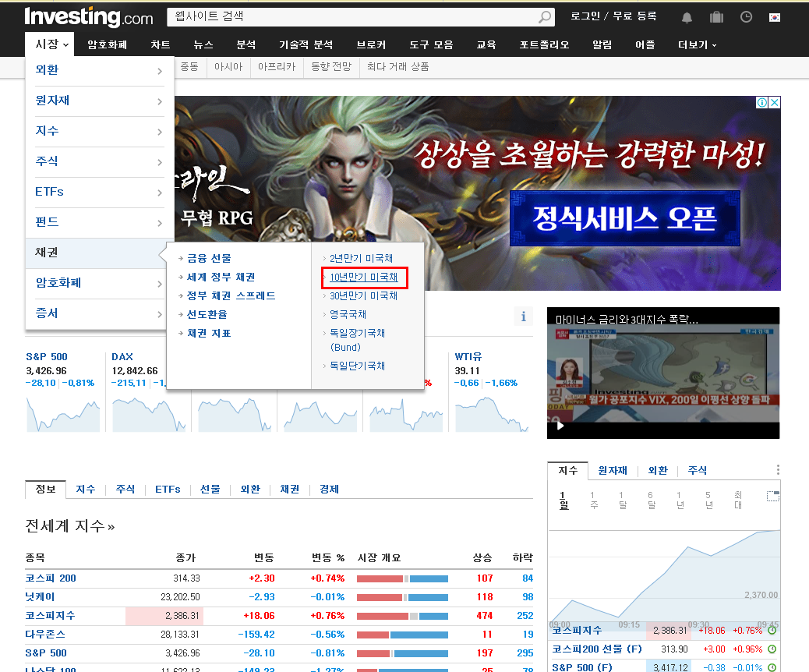Screen dimensions: 809x672
Task: Switch to the 지수 tab in table
Action: click(x=86, y=490)
